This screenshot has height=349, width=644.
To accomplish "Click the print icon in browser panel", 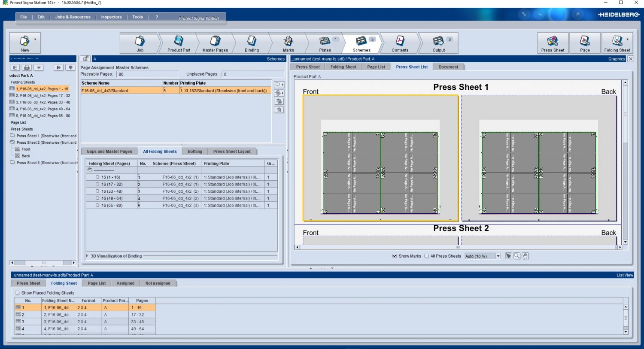I will tap(27, 67).
